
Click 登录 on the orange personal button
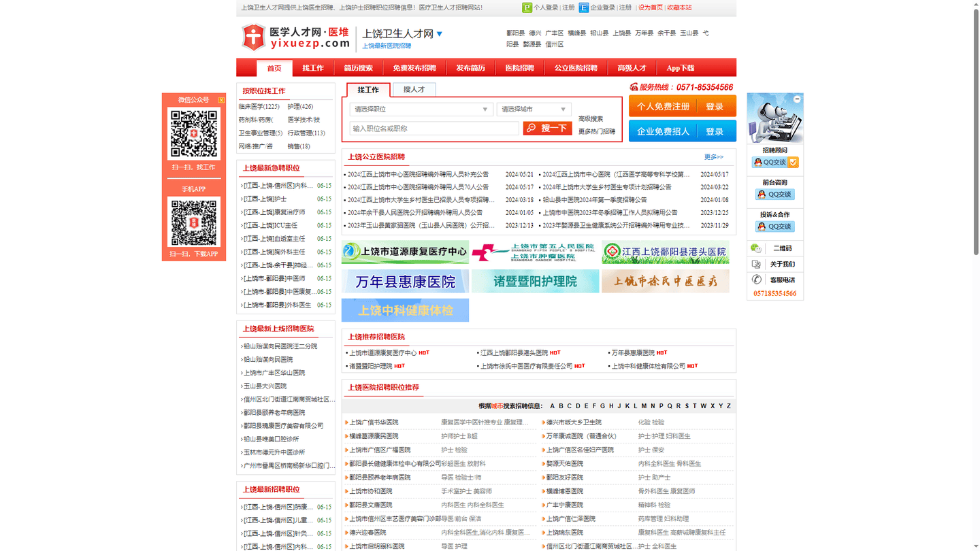[x=715, y=107]
